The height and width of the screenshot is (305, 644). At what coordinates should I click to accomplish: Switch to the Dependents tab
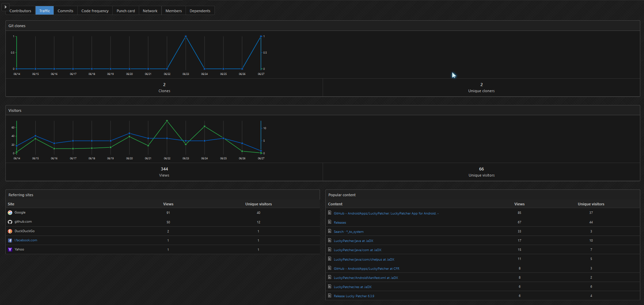pos(200,11)
